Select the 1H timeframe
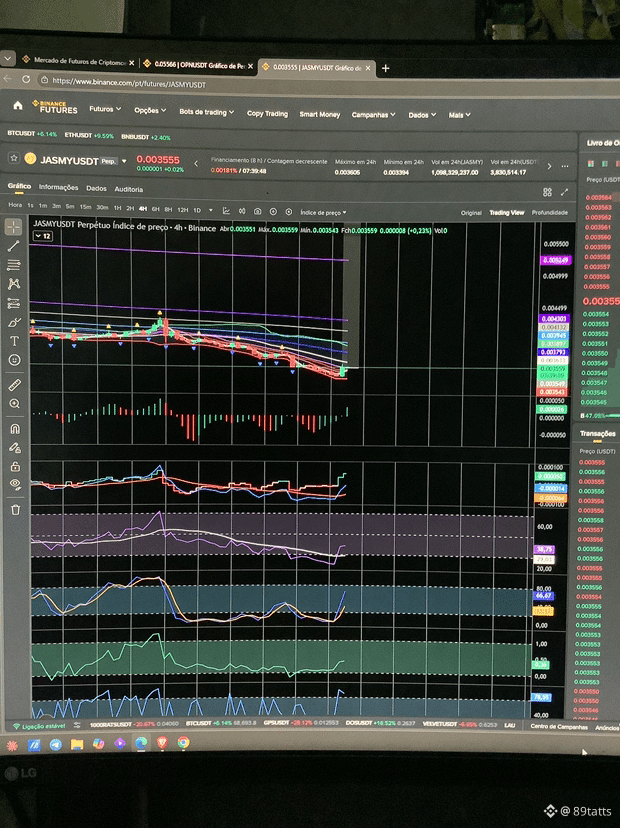This screenshot has height=828, width=620. (117, 208)
